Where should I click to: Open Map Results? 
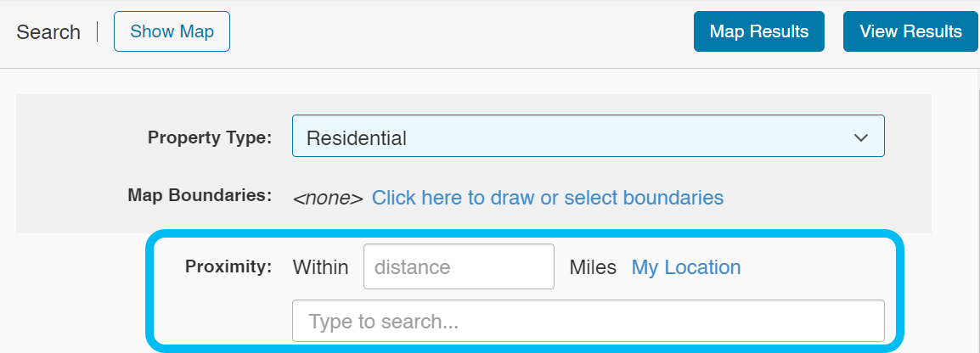coord(758,31)
